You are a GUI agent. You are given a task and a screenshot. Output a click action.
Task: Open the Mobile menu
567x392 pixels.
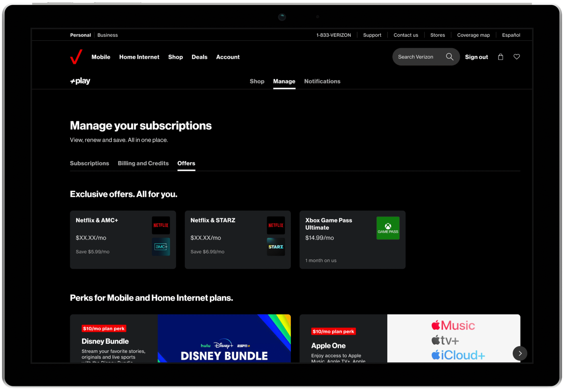[101, 57]
